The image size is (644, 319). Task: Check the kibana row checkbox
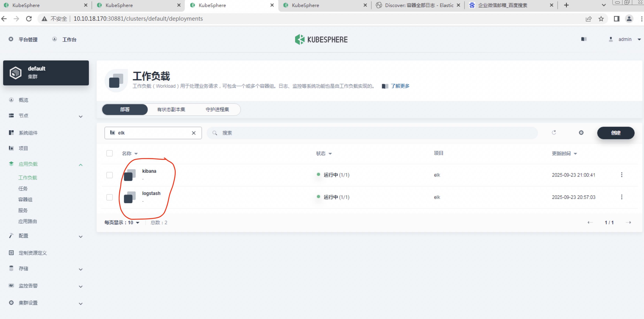[x=110, y=175]
